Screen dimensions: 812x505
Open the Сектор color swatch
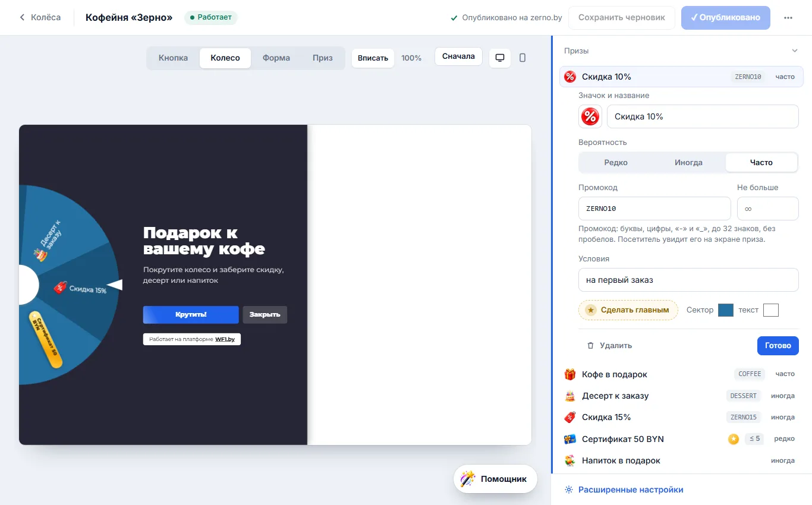tap(726, 310)
